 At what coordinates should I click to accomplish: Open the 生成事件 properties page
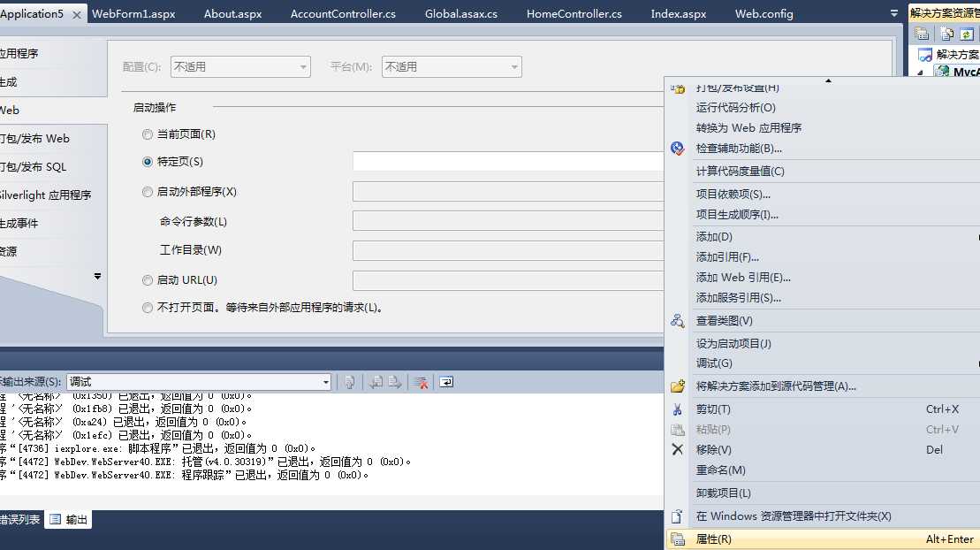tap(52, 223)
